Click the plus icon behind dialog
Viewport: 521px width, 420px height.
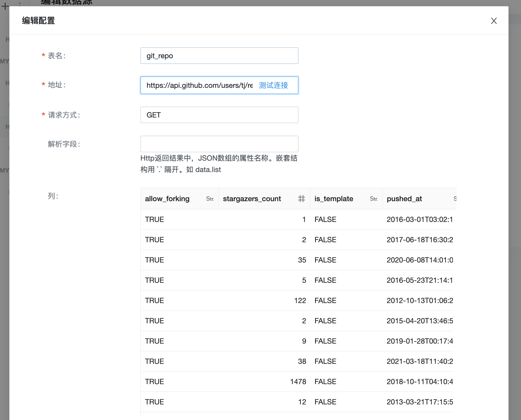(x=5, y=6)
